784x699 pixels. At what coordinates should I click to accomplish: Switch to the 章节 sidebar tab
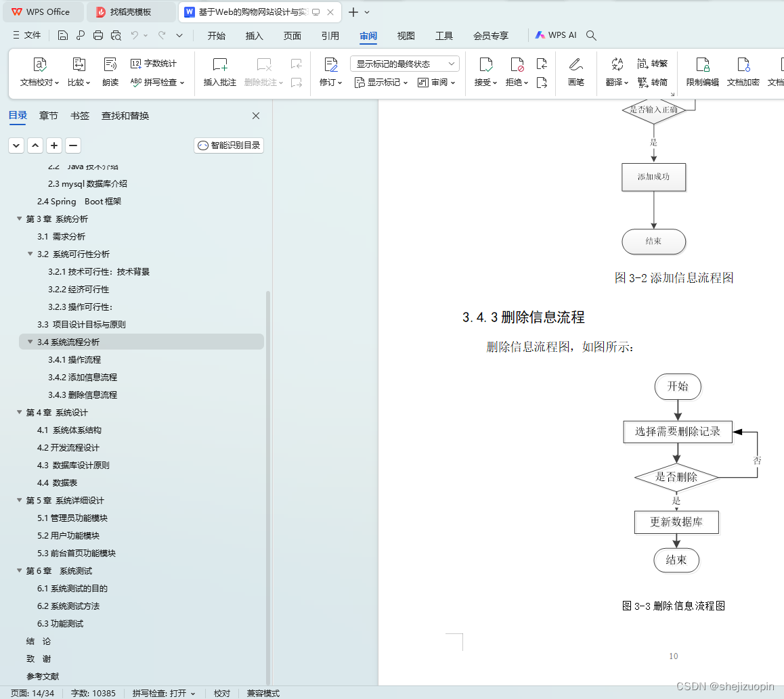point(48,116)
